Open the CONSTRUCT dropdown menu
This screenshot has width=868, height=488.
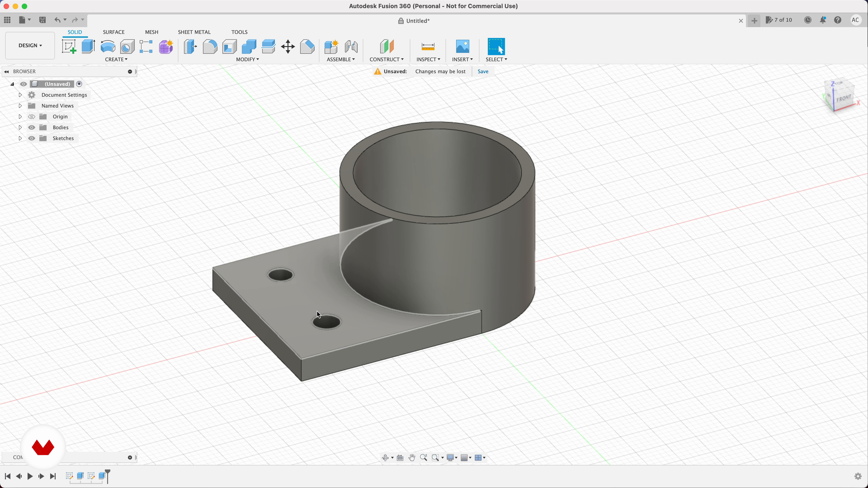tap(387, 60)
